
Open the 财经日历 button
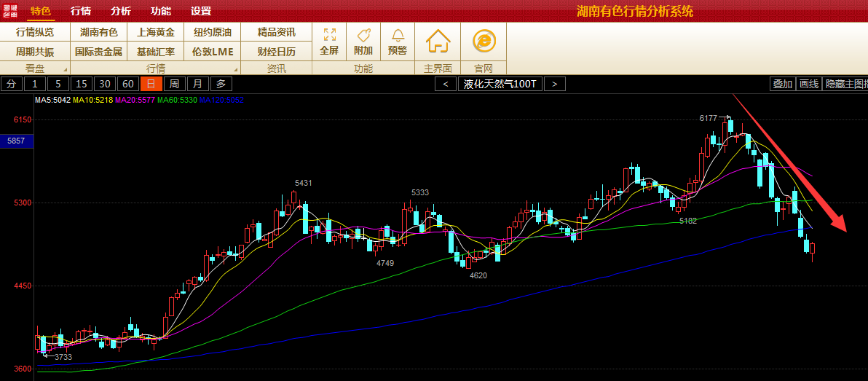pyautogui.click(x=276, y=52)
